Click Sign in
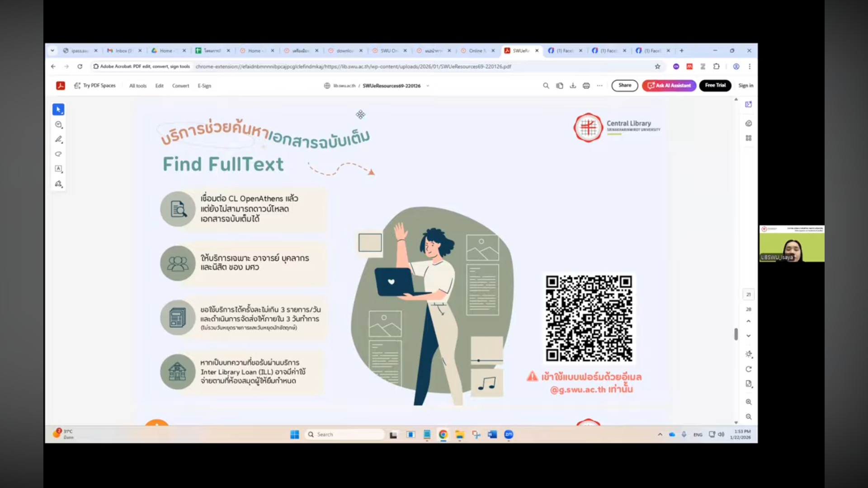The width and height of the screenshot is (868, 488). point(746,85)
